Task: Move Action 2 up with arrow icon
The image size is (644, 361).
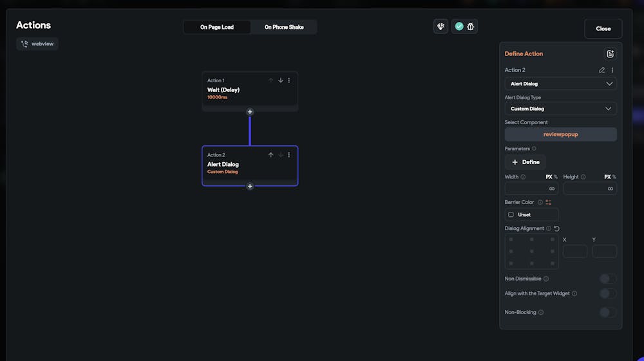Action: click(x=271, y=155)
